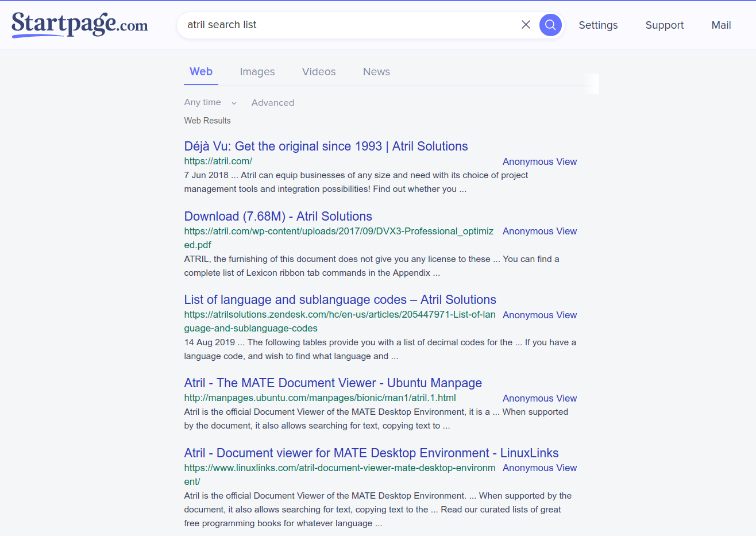Screen dimensions: 756x536
Task: Open the 'Atril - Document viewer' LinuxLinks result
Action: [371, 453]
